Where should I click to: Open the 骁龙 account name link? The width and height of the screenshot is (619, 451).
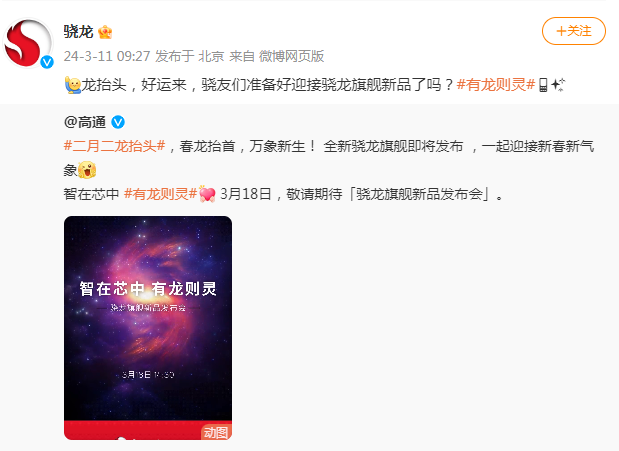78,32
